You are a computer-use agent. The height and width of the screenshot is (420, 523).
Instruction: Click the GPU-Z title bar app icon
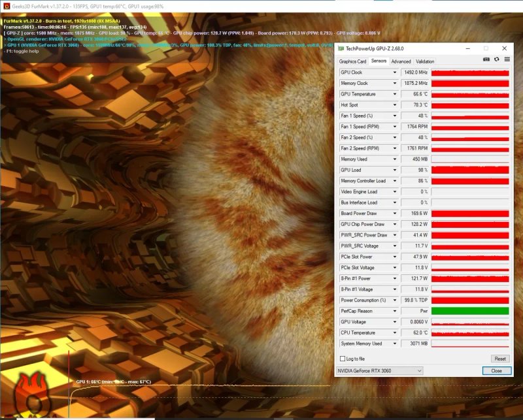(x=341, y=49)
